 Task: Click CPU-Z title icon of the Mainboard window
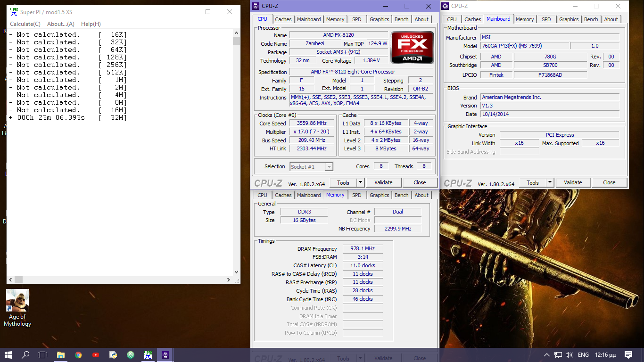[x=445, y=6]
